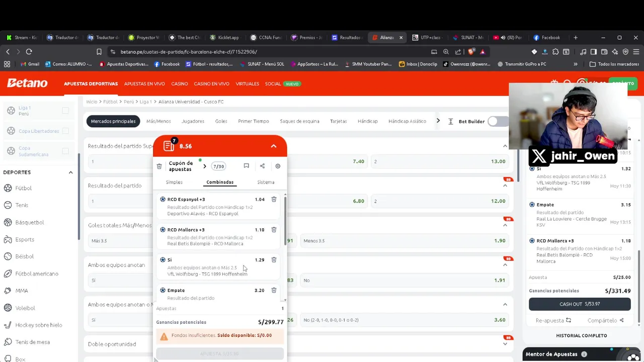
Task: Click the share page icon in address bar
Action: 458,52
